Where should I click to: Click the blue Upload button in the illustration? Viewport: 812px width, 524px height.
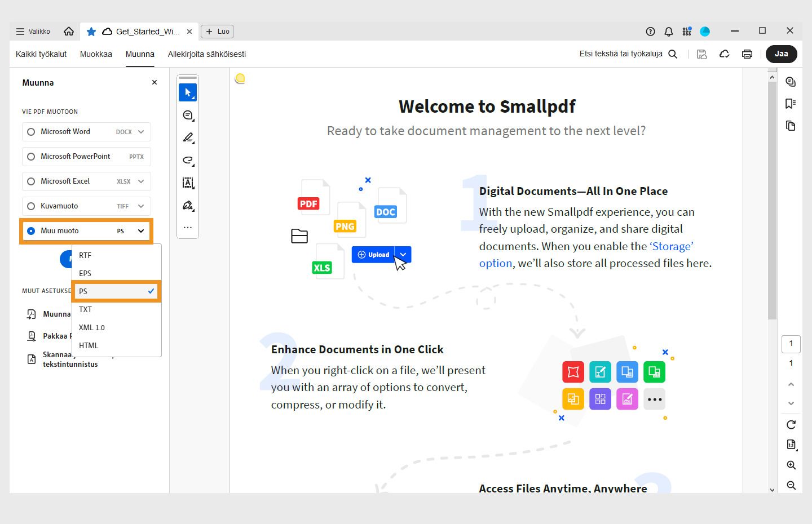(x=373, y=255)
